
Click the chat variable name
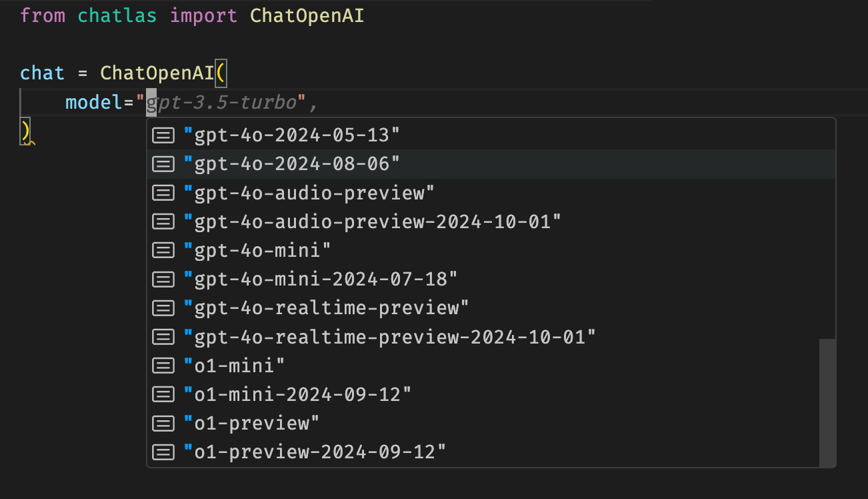point(42,73)
